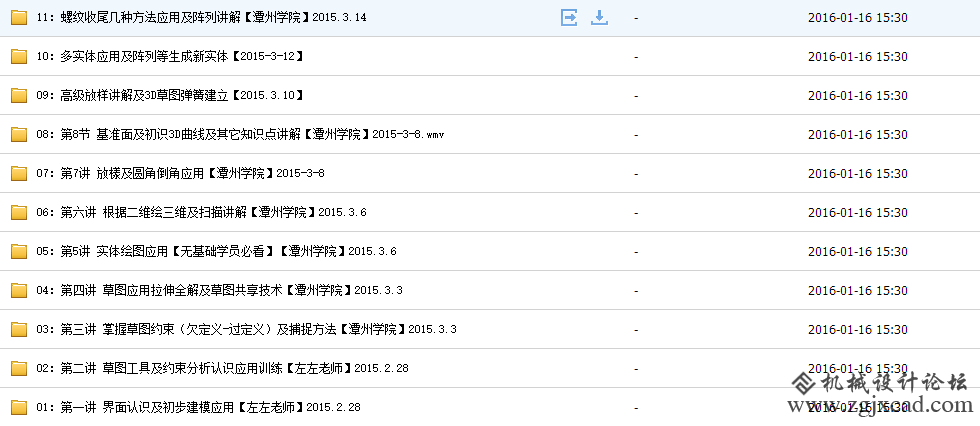Click folder icon for 07: 第7讲 放样及圆角
The image size is (980, 426).
pyautogui.click(x=19, y=174)
